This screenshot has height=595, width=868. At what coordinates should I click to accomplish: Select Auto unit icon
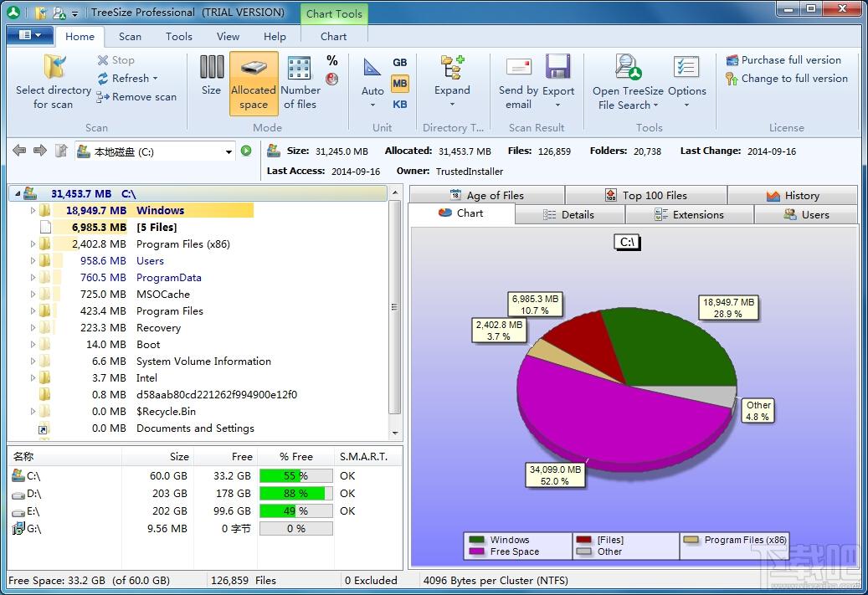pos(372,67)
